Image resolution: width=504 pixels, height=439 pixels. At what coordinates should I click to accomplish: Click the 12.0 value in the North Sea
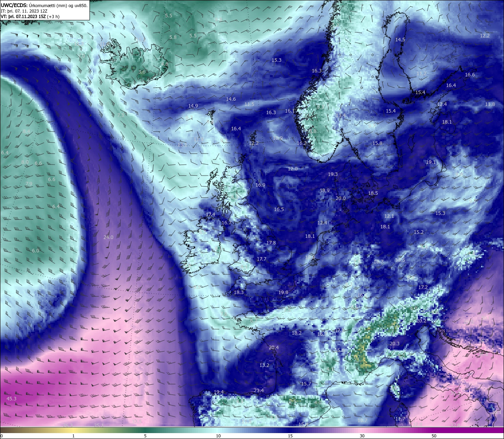point(293,169)
